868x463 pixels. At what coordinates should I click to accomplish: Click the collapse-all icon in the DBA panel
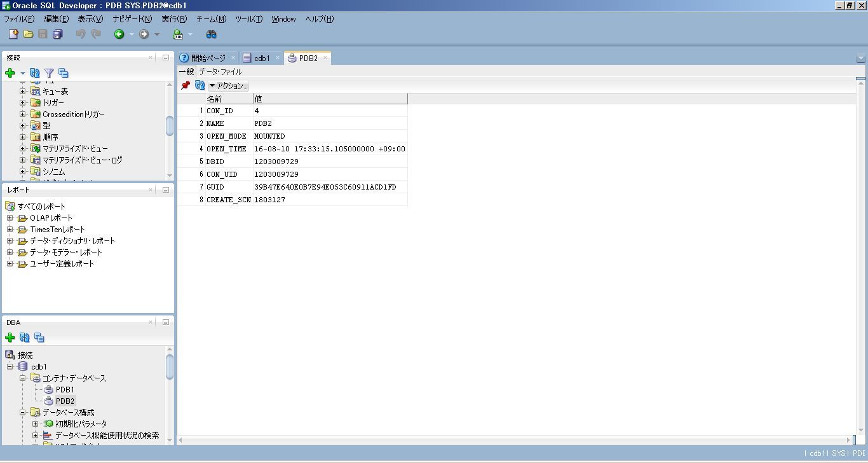[x=39, y=338]
